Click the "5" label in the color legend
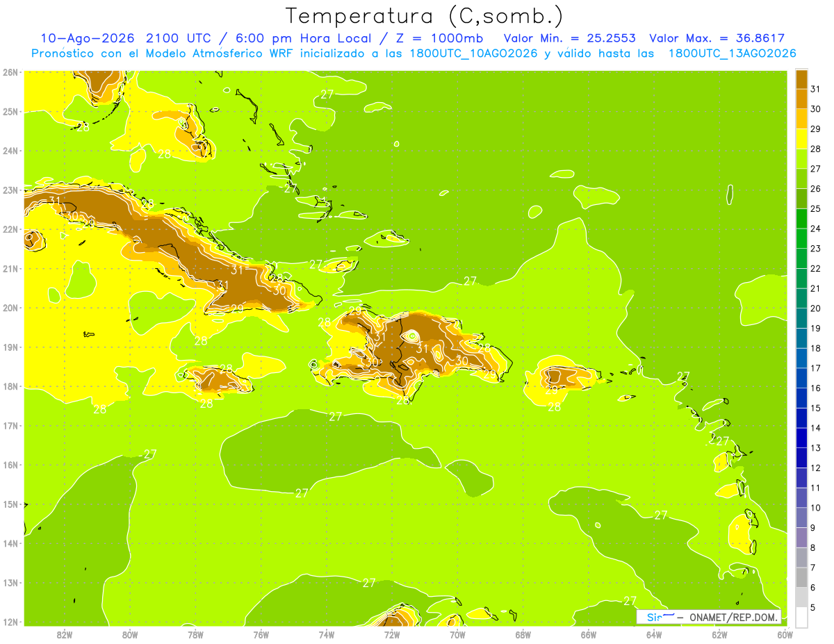The height and width of the screenshot is (644, 834). 813,607
